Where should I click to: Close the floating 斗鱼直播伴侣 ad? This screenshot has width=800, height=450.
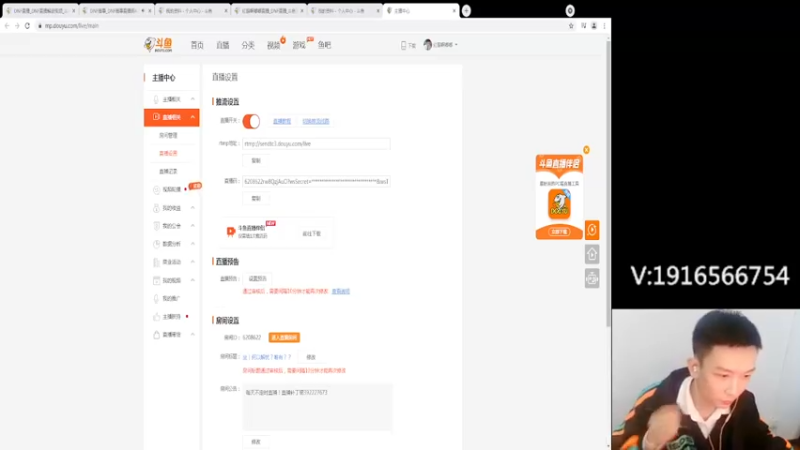(586, 149)
